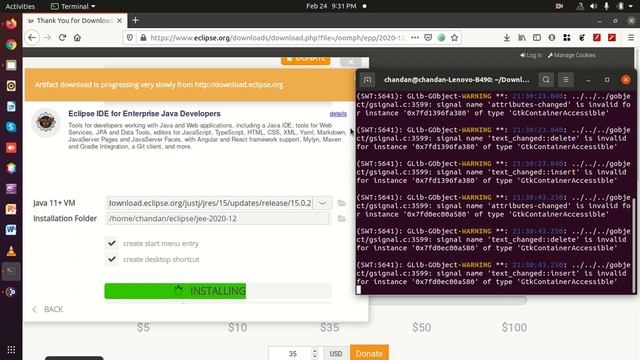This screenshot has height=360, width=640.
Task: Toggle Firefox sidebar view
Action: [x=537, y=38]
